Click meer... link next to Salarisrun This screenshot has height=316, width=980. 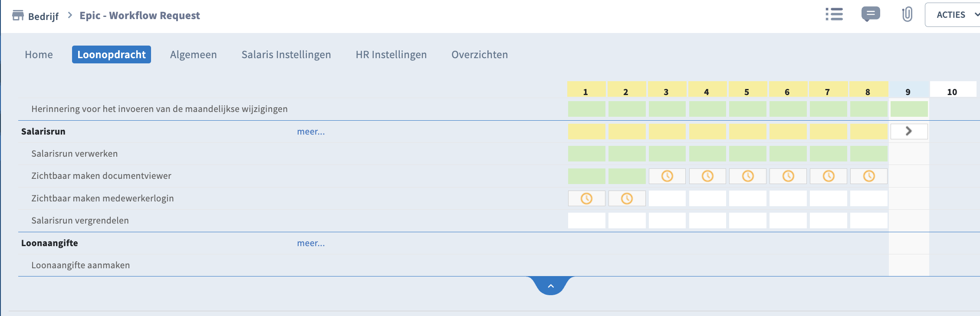[x=311, y=132]
